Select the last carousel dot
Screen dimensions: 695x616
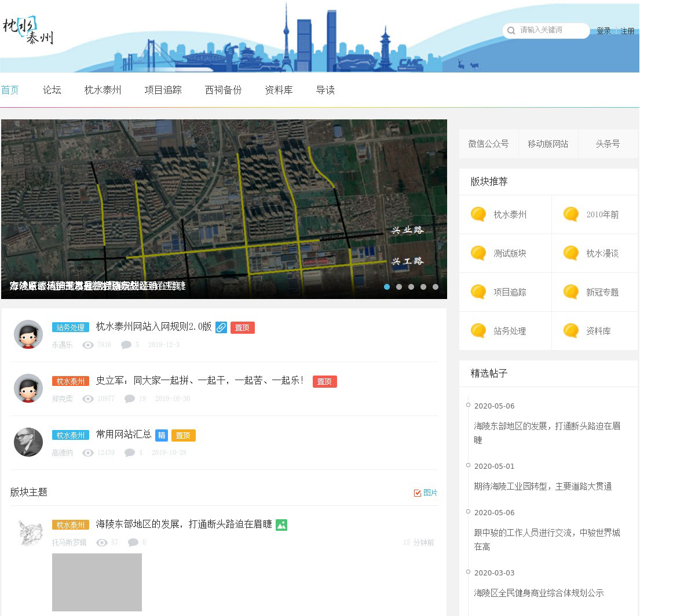[436, 287]
